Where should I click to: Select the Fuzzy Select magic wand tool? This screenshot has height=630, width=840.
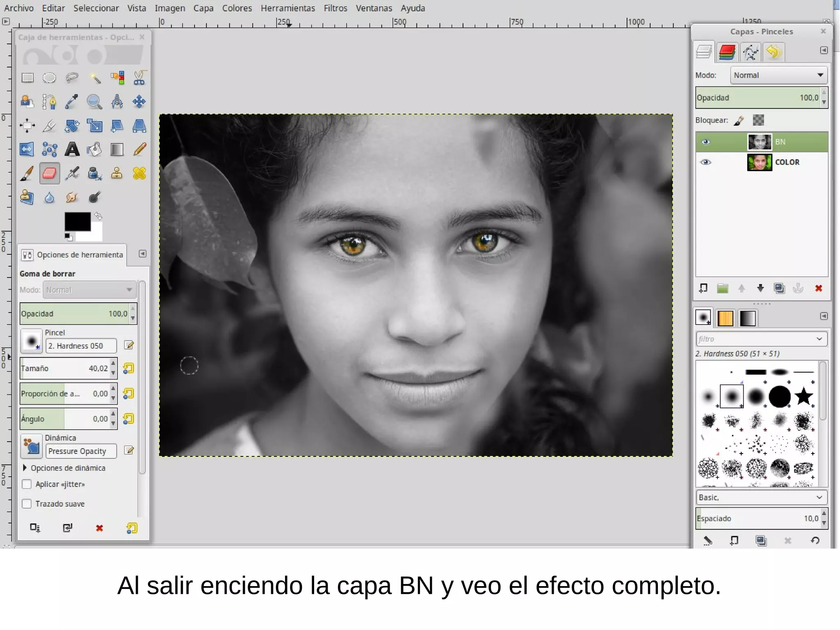(95, 78)
